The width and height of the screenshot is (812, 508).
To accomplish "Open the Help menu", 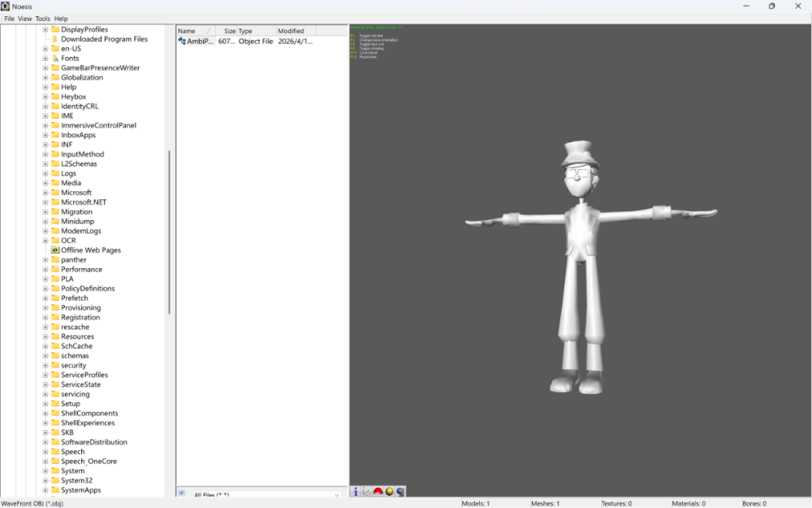I will pyautogui.click(x=61, y=19).
